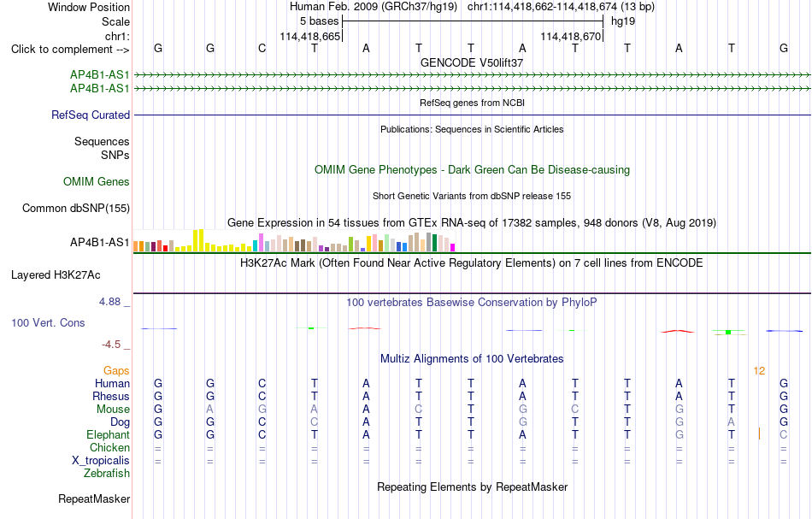Viewport: 812px width, 519px height.
Task: Click the first AP4B1-AS1 GENCODE transcript label
Action: [100, 75]
